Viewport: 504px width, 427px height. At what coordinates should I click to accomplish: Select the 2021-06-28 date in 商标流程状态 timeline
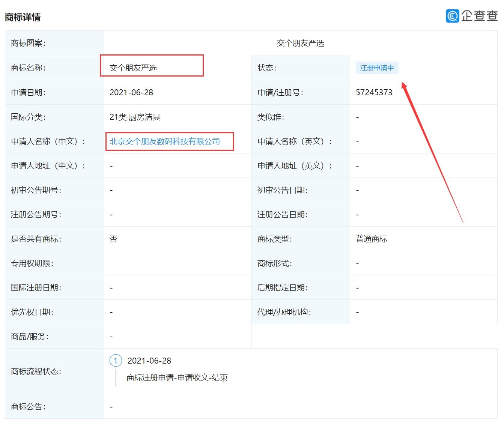149,361
